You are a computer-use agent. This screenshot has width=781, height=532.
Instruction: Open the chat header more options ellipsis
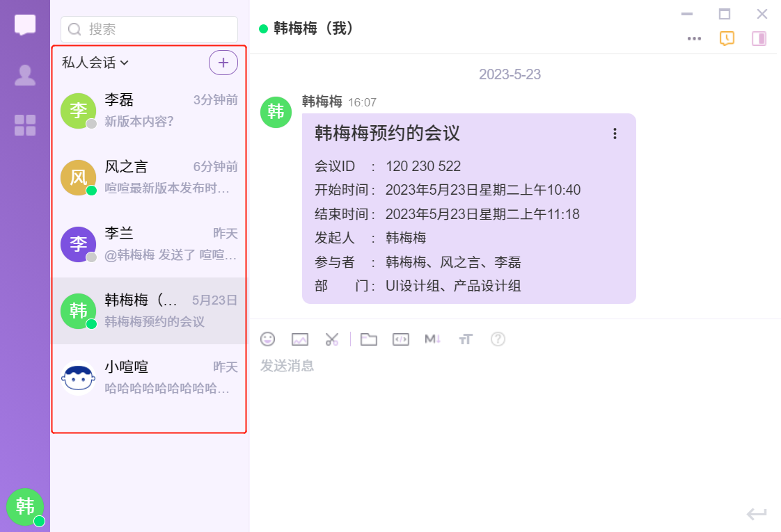coord(694,38)
